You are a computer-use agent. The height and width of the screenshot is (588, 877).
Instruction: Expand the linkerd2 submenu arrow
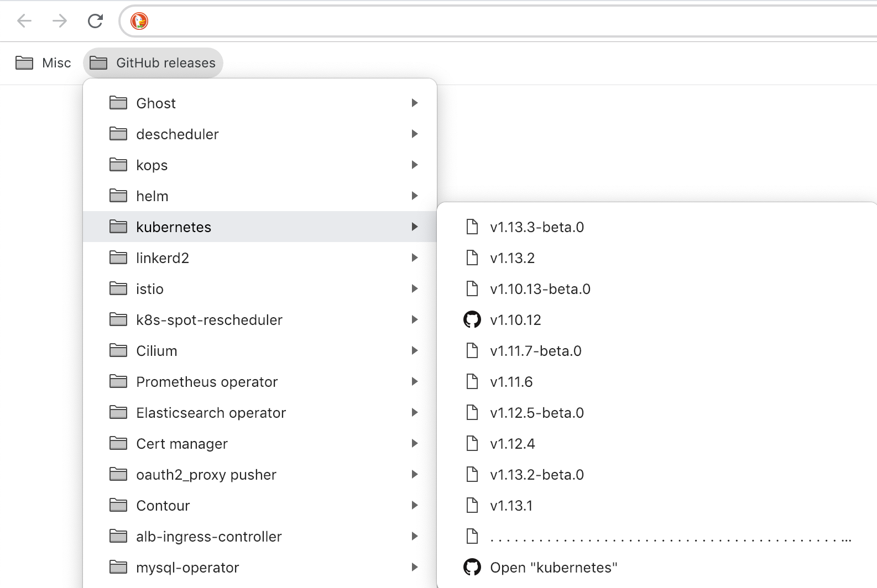coord(415,258)
